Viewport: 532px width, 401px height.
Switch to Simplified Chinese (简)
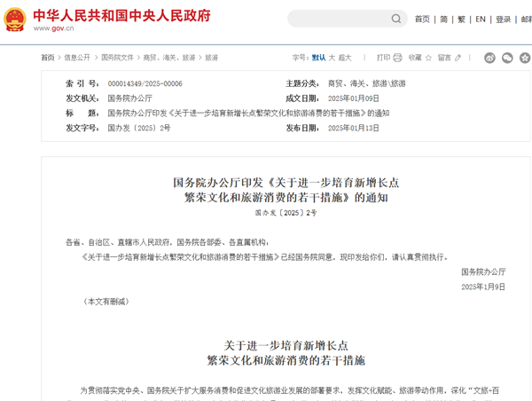(x=443, y=20)
